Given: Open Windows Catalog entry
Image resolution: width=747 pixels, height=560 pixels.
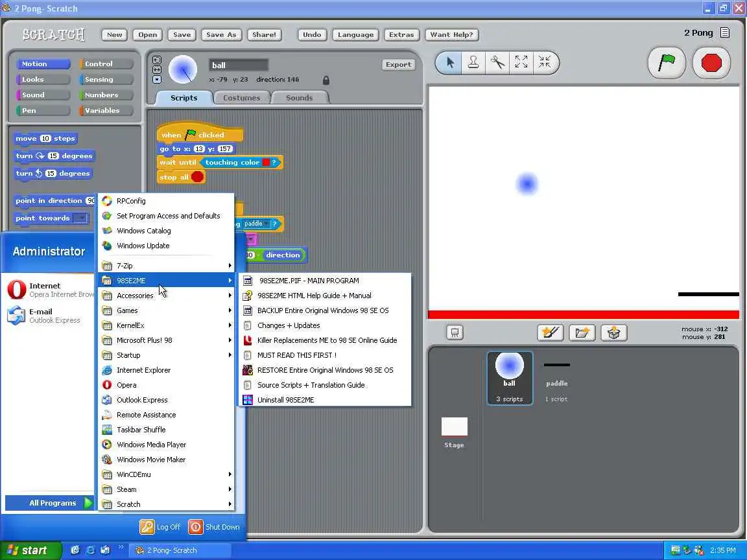Looking at the screenshot, I should pyautogui.click(x=166, y=231).
